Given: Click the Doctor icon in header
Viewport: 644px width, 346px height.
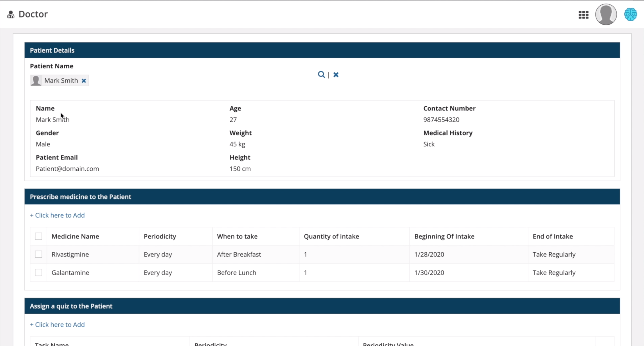Looking at the screenshot, I should click(11, 14).
